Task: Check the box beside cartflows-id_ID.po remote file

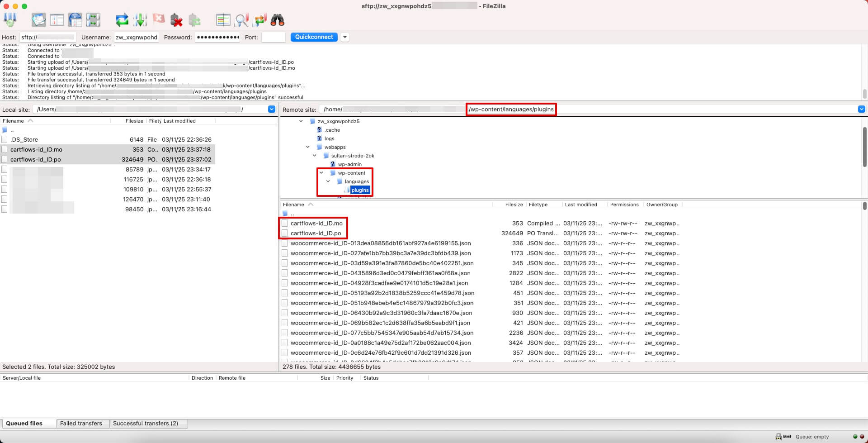Action: (285, 233)
